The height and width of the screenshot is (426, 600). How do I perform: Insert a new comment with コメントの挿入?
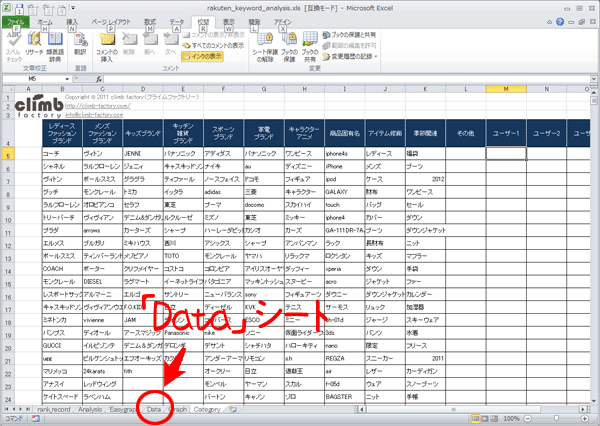tap(107, 47)
